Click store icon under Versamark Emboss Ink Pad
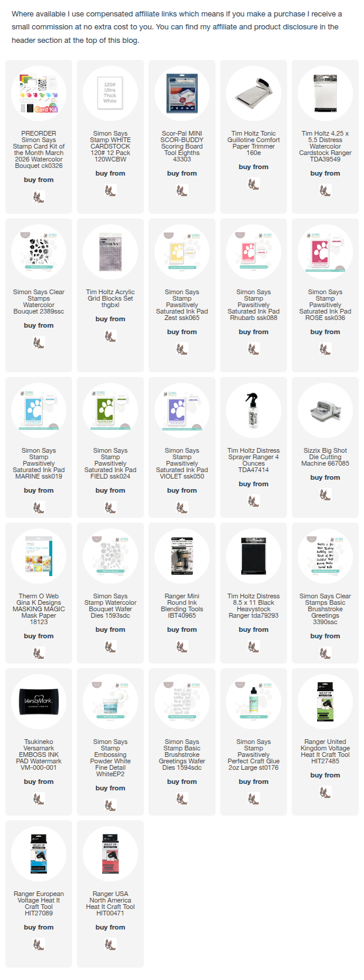This screenshot has height=980, width=364. (39, 799)
